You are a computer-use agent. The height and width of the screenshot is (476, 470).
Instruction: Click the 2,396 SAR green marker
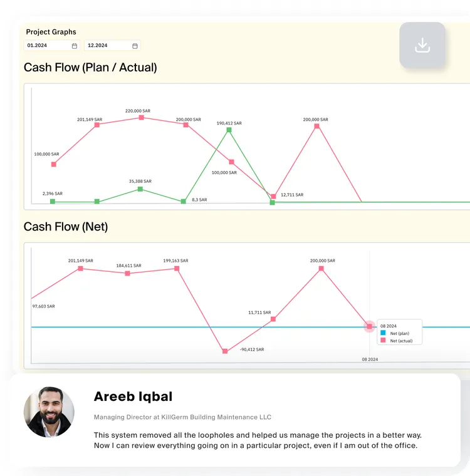tap(53, 201)
